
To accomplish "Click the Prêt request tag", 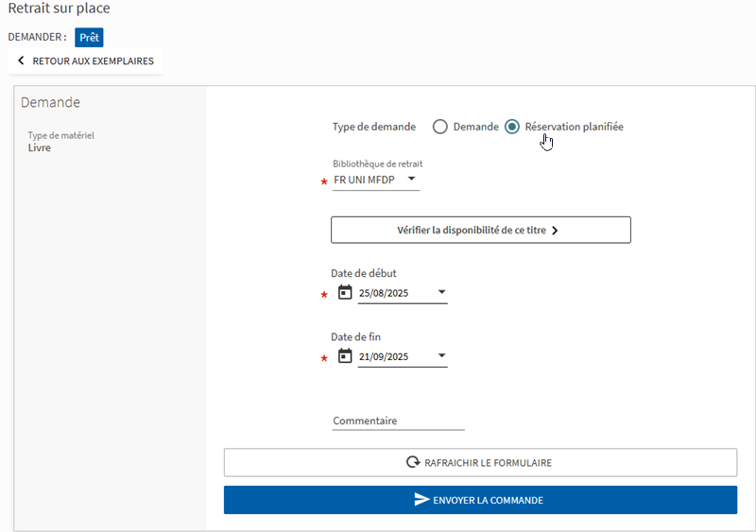I will click(89, 37).
